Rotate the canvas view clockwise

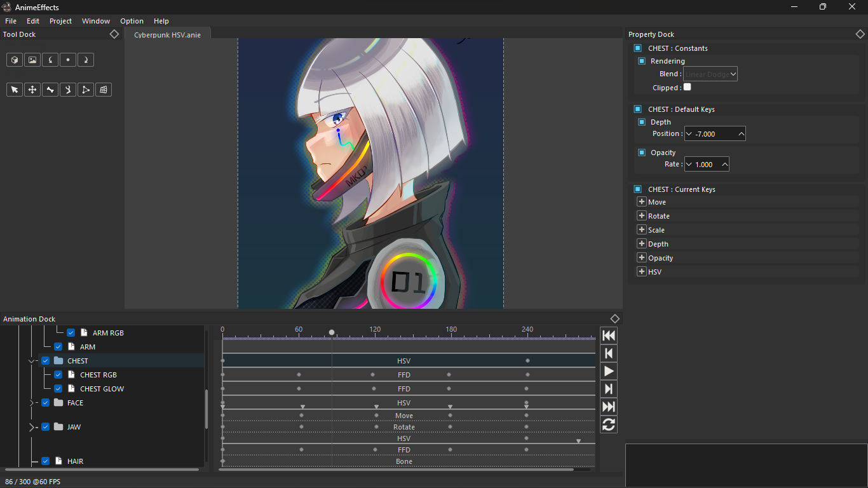(86, 60)
